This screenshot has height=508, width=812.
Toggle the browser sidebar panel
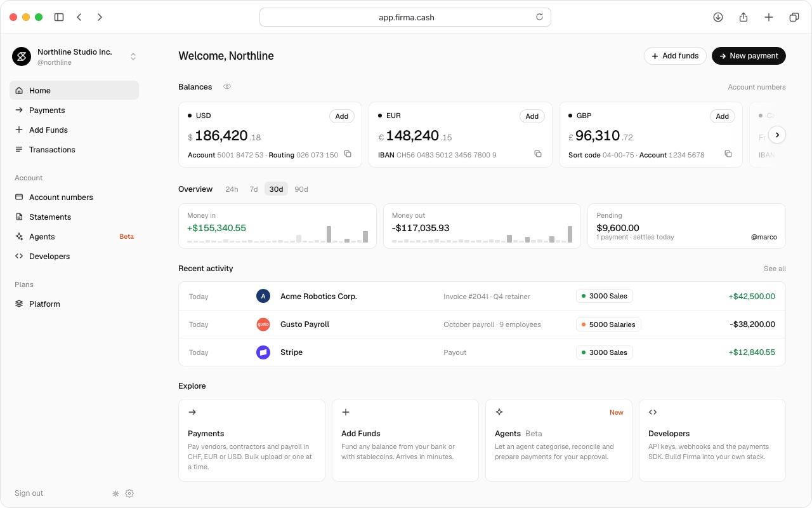click(x=59, y=17)
